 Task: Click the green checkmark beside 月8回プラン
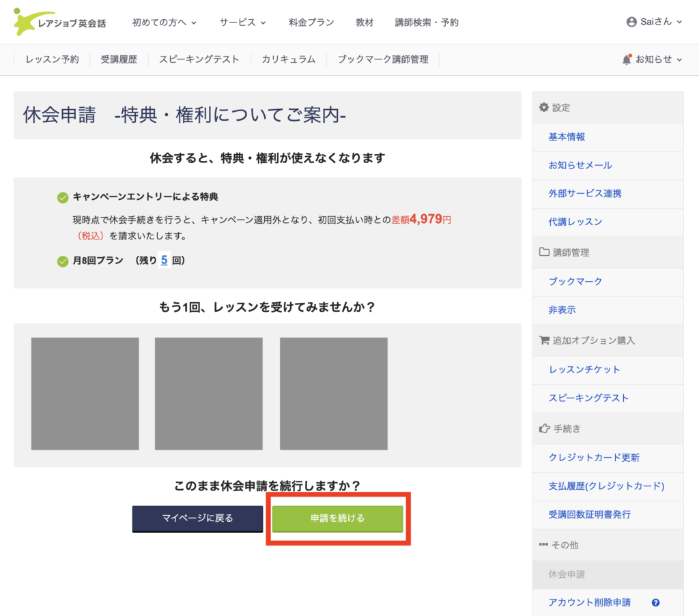point(63,261)
